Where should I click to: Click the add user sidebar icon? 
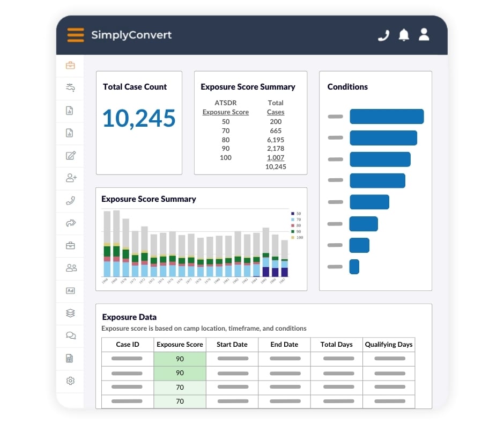[x=71, y=178]
